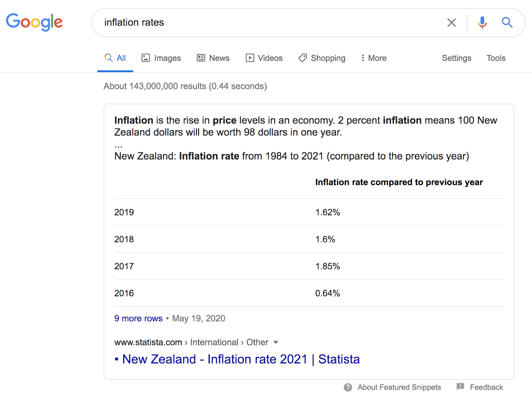Open the Settings menu

[x=456, y=58]
